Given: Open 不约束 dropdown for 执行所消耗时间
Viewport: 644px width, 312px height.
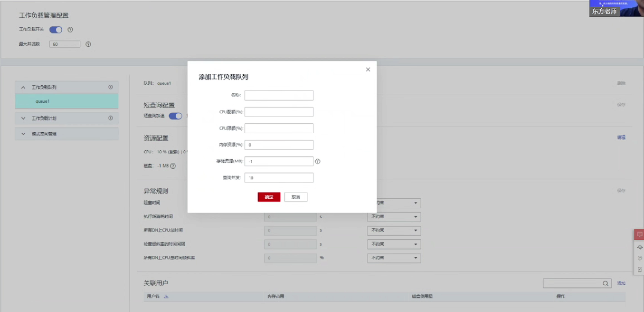Looking at the screenshot, I should tap(394, 217).
